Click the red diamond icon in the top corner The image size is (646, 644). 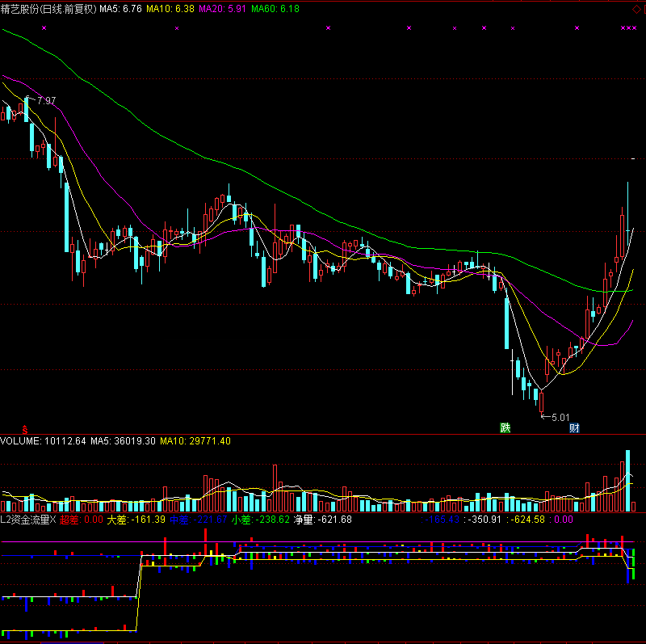click(x=636, y=9)
